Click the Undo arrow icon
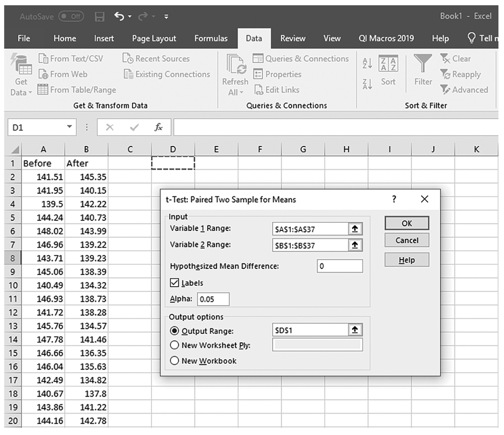Viewport: 504px width, 435px height. pos(119,16)
